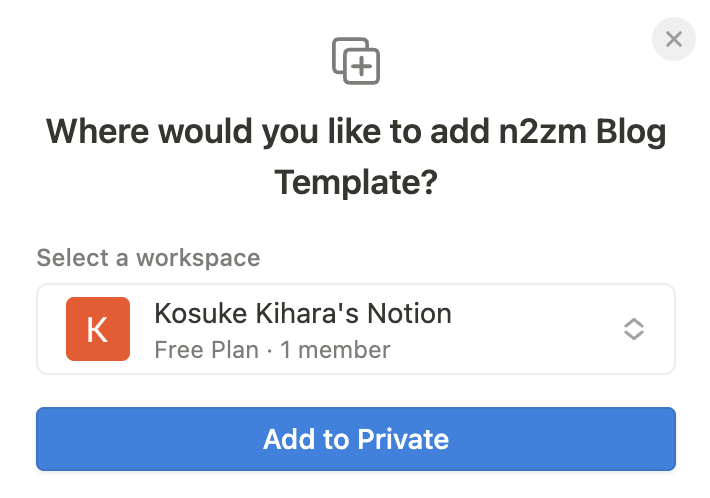Click the 1 member text
Screen dimensions: 710x498
[335, 350]
